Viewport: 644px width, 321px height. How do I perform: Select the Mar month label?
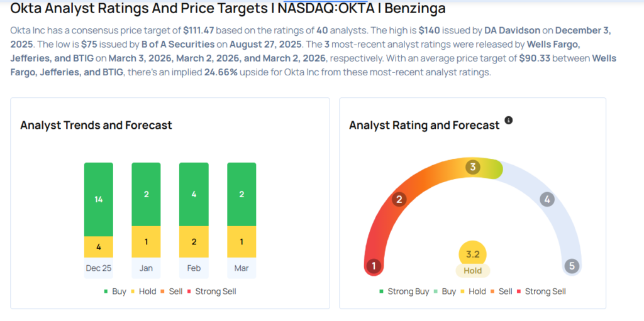point(241,268)
